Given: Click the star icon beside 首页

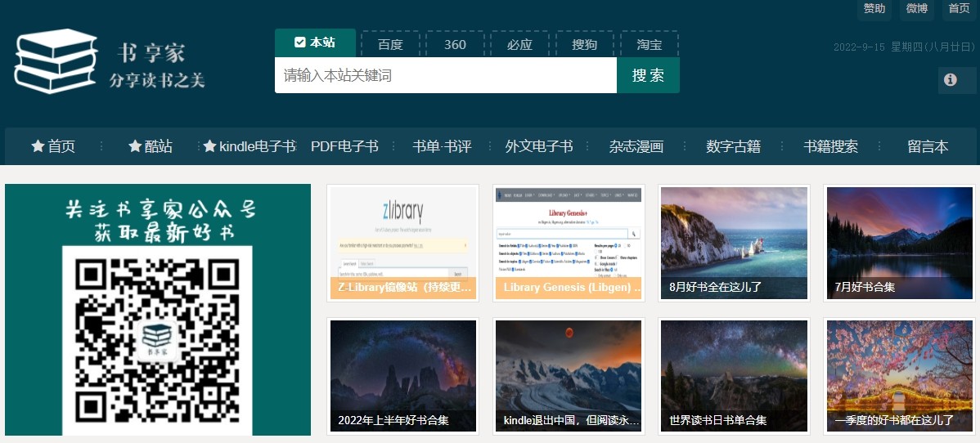Looking at the screenshot, I should pyautogui.click(x=38, y=146).
